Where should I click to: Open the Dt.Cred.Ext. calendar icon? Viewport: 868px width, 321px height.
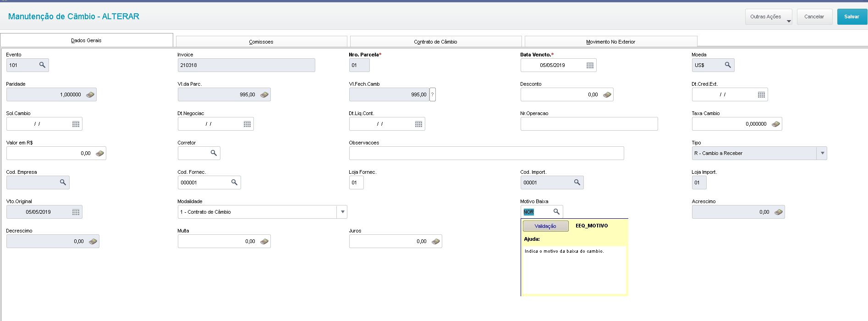tap(761, 95)
